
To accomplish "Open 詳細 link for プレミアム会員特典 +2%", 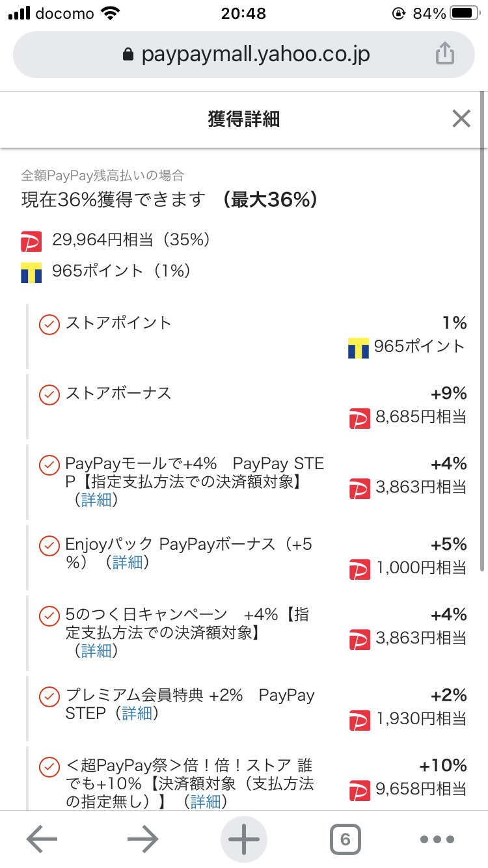I will (x=137, y=713).
